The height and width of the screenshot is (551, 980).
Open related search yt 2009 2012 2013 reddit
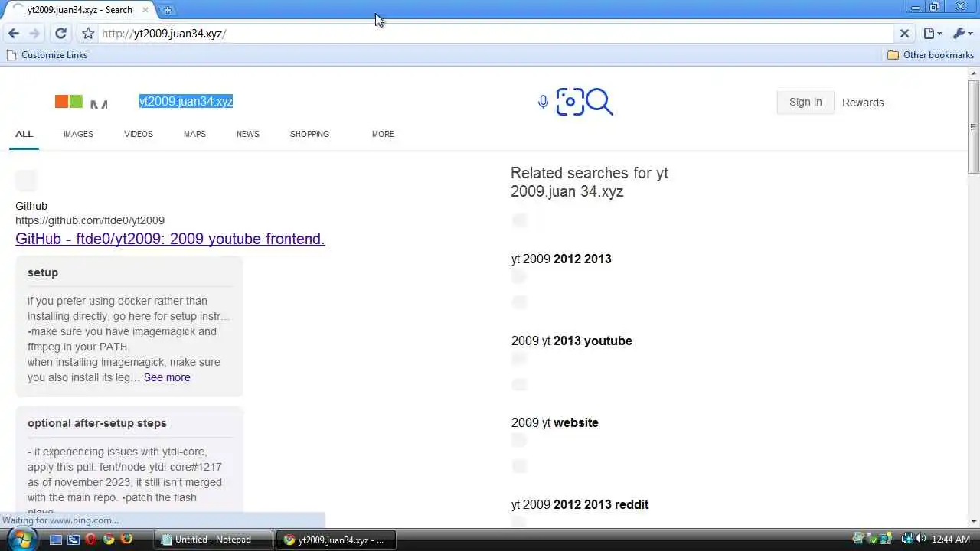[580, 504]
